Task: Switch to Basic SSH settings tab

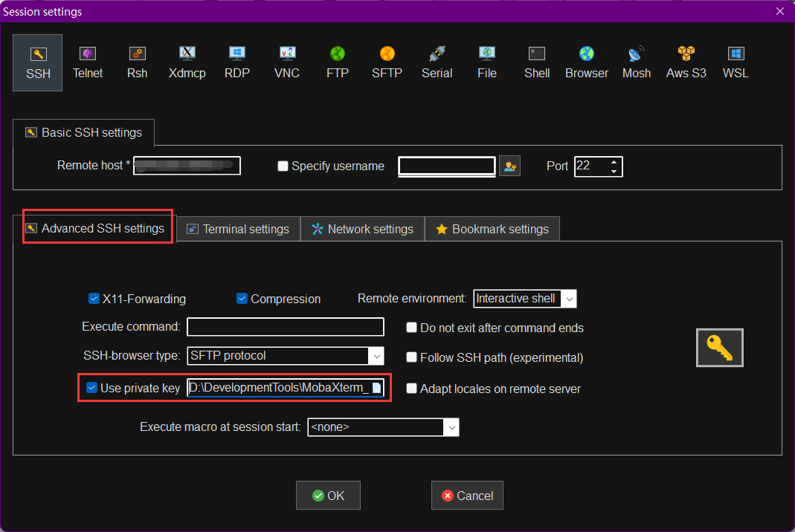Action: point(83,133)
